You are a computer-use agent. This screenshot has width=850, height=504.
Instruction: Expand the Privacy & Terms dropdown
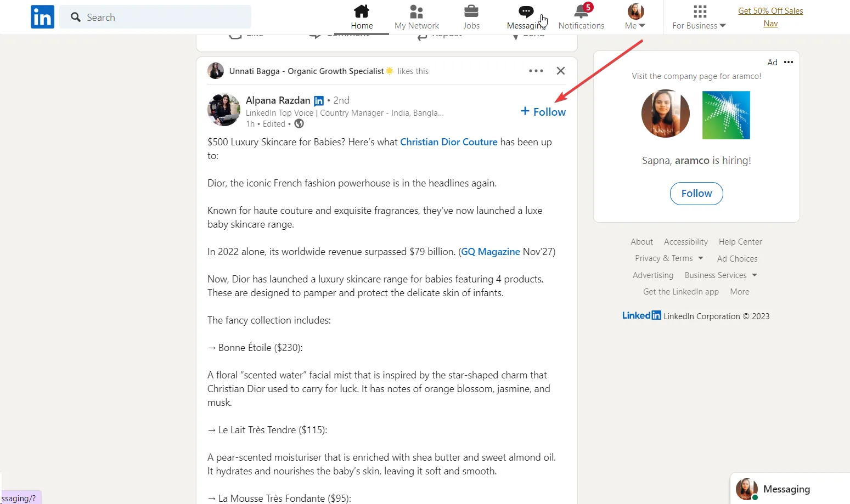click(669, 258)
